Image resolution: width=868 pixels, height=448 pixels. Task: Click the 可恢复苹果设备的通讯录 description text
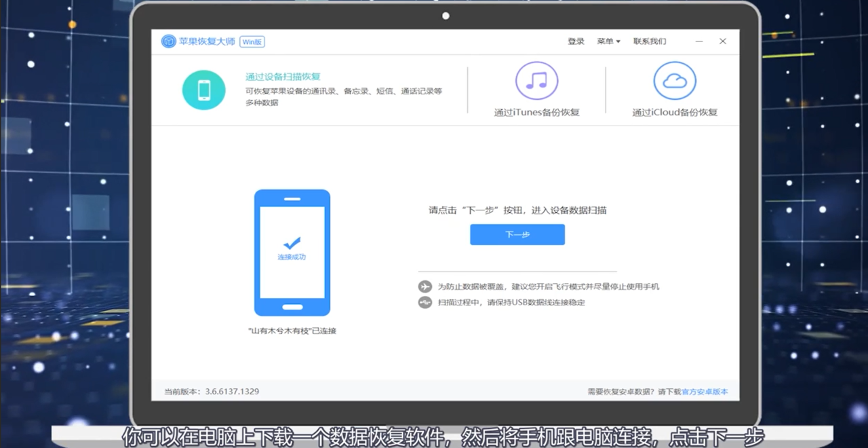(344, 96)
